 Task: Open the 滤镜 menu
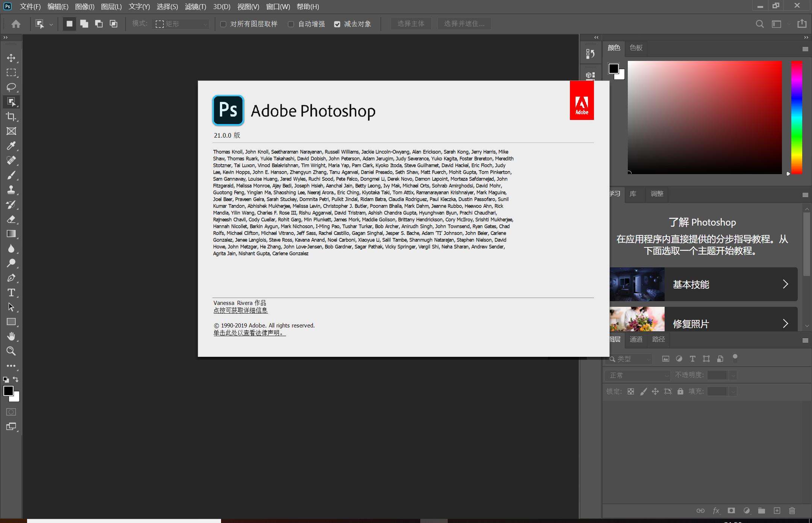pyautogui.click(x=195, y=6)
